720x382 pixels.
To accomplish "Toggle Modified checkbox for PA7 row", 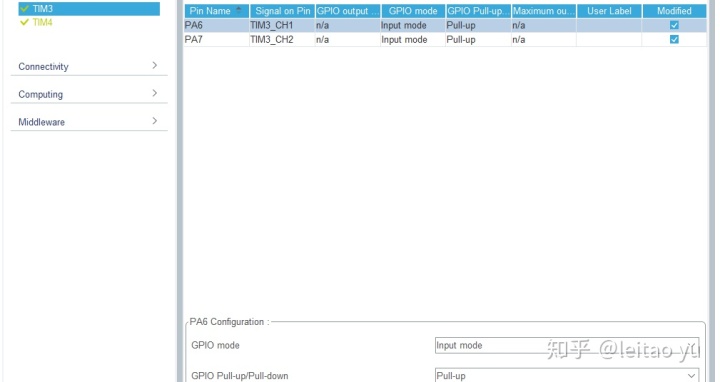I will point(674,39).
